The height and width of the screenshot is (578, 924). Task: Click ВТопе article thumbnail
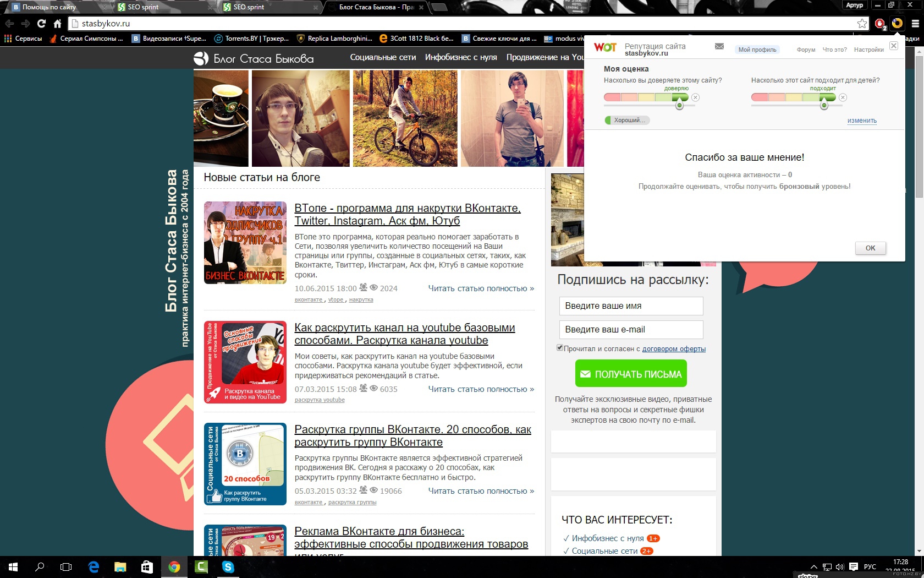(x=245, y=243)
